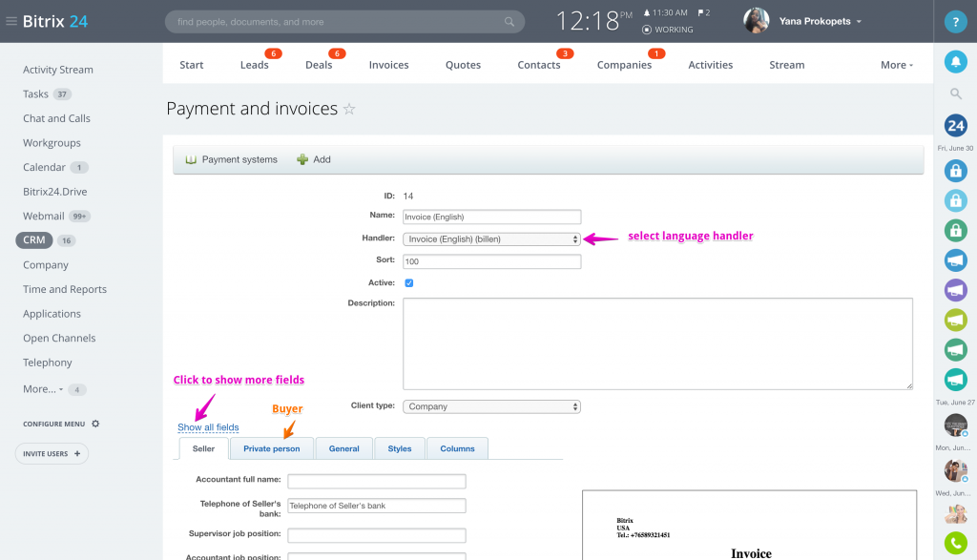Click the Add button with plus icon
The width and height of the screenshot is (977, 560).
[x=314, y=159]
